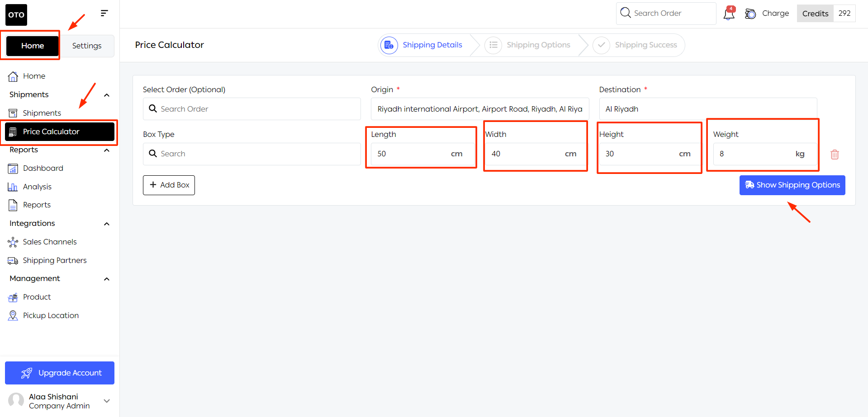
Task: Open the Box Type search dropdown
Action: (x=252, y=154)
